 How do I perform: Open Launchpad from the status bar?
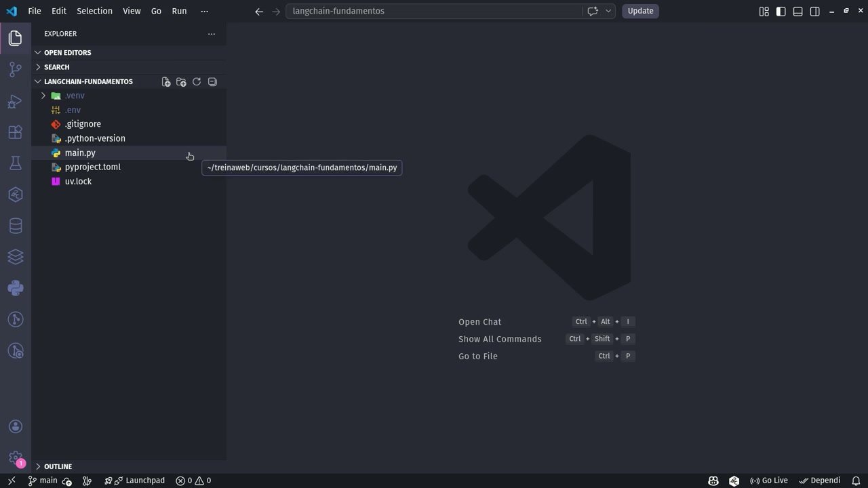pos(135,481)
